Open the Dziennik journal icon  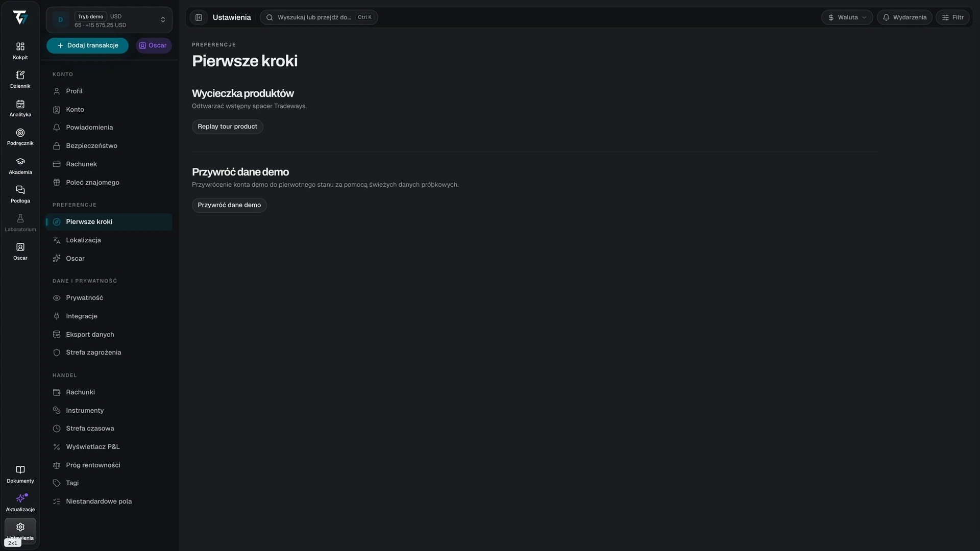coord(20,75)
